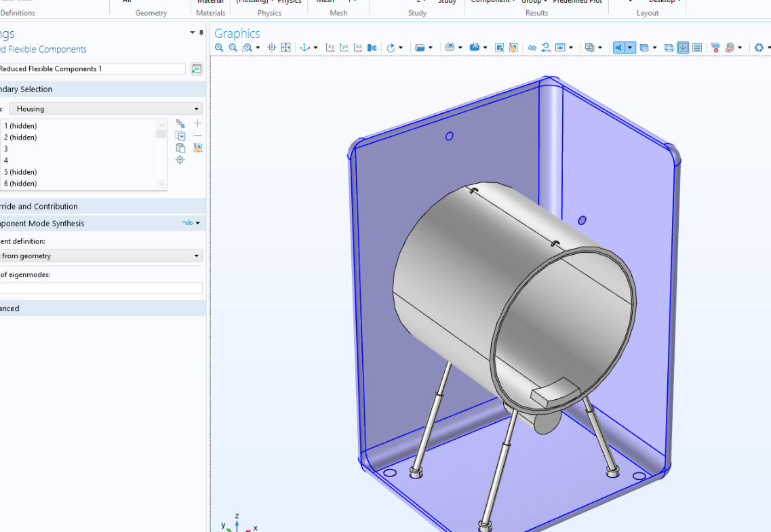Click the label rename icon beside Label field
This screenshot has height=532, width=771.
[196, 68]
